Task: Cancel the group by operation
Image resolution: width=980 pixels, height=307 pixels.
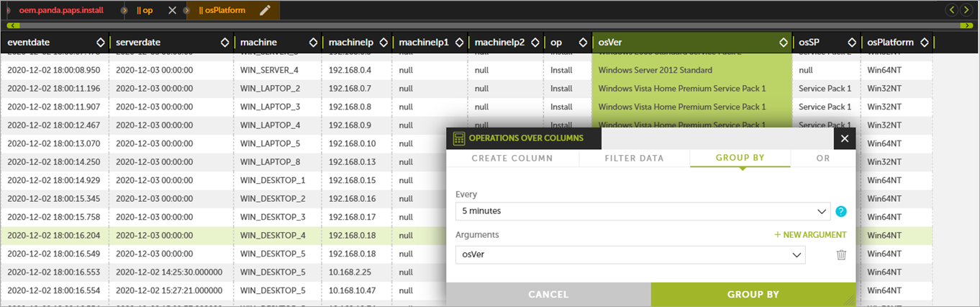Action: (548, 294)
